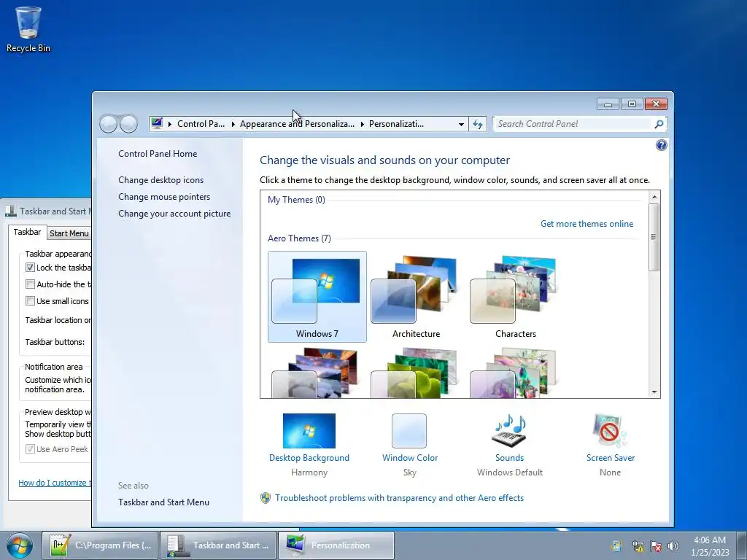
Task: Switch to Taskbar and Start taskbar button
Action: (217, 545)
